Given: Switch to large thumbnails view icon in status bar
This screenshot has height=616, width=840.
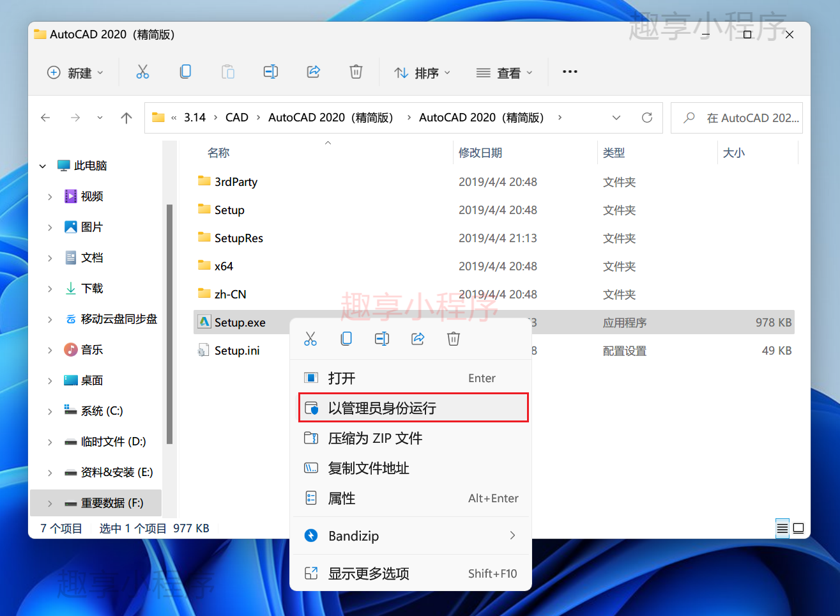Looking at the screenshot, I should click(798, 528).
